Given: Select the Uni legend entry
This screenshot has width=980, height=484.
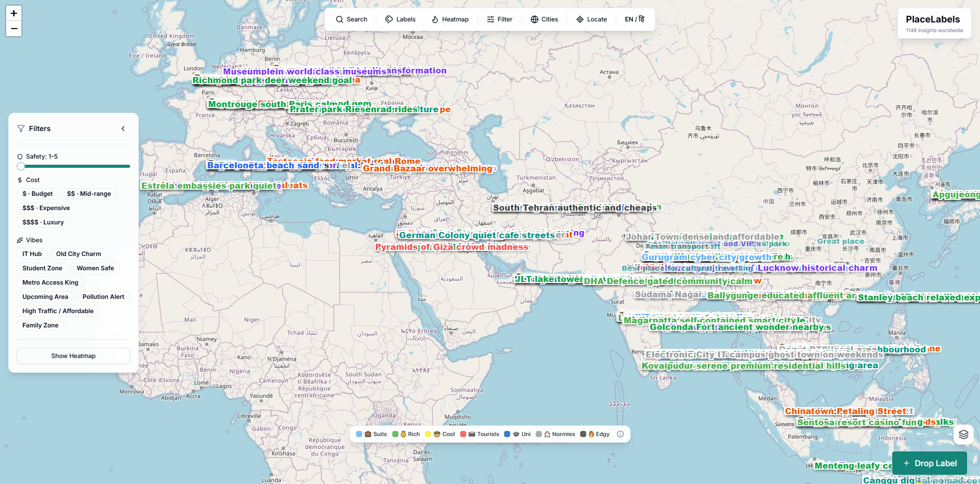Looking at the screenshot, I should click(518, 434).
